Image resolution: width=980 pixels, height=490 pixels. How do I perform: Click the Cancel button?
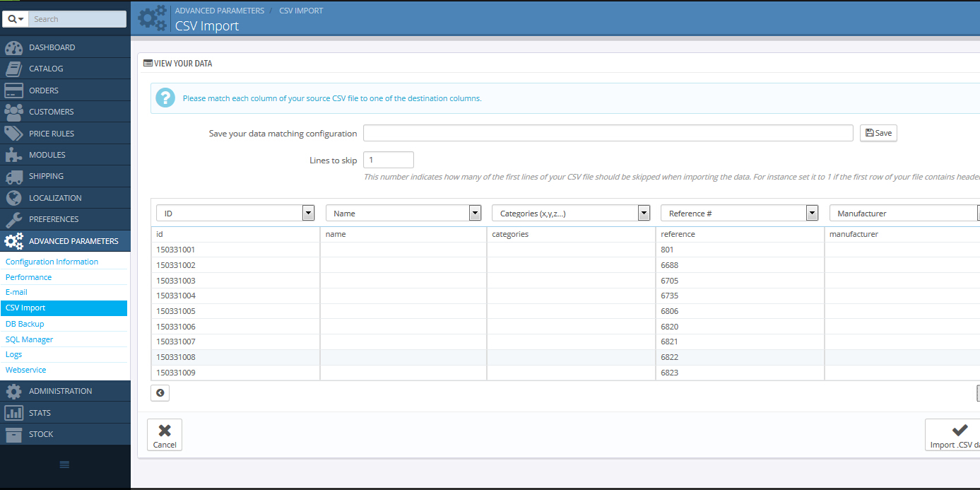[165, 435]
